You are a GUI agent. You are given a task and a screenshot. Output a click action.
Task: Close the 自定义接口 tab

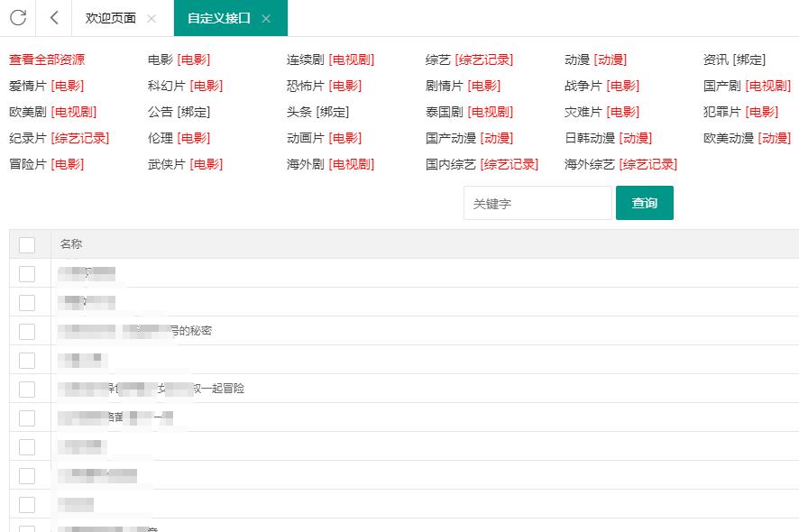pos(266,19)
